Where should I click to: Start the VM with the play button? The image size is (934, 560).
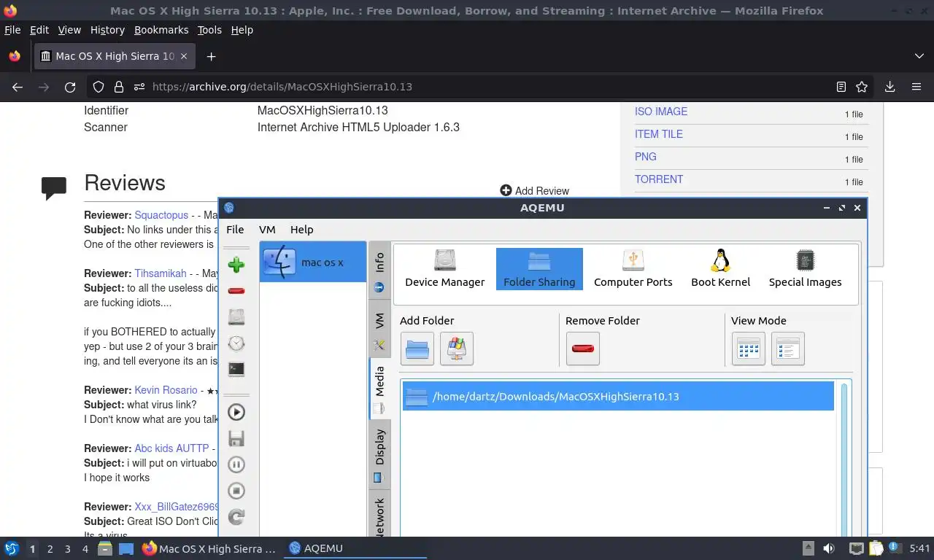click(x=236, y=412)
